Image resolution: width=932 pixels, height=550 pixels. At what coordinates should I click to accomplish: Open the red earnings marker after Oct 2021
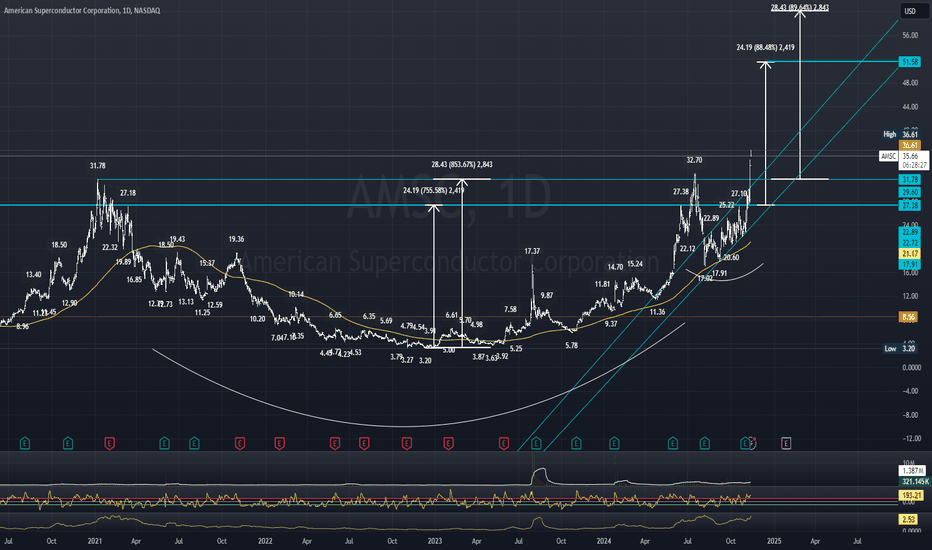tap(240, 443)
